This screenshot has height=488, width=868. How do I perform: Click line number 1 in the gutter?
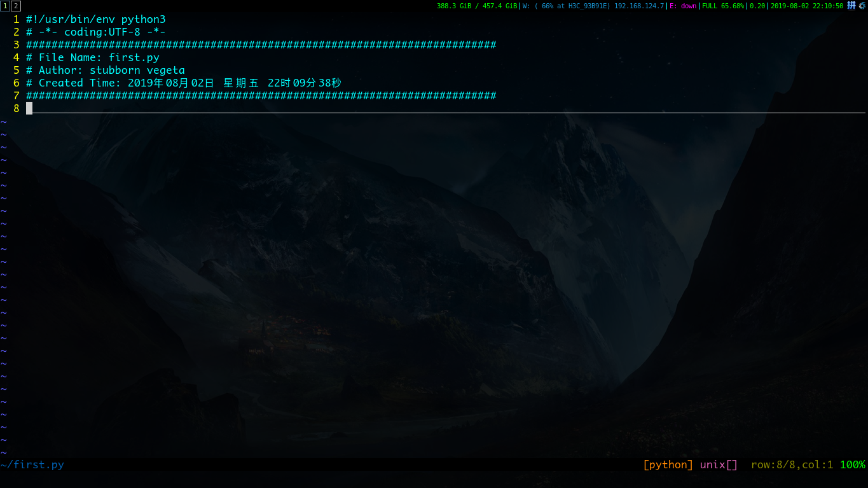(17, 19)
